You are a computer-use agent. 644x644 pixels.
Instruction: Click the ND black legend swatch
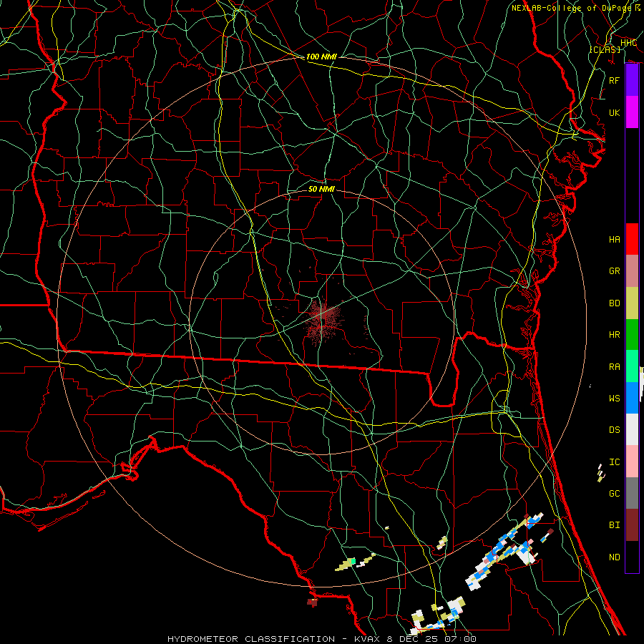click(632, 557)
